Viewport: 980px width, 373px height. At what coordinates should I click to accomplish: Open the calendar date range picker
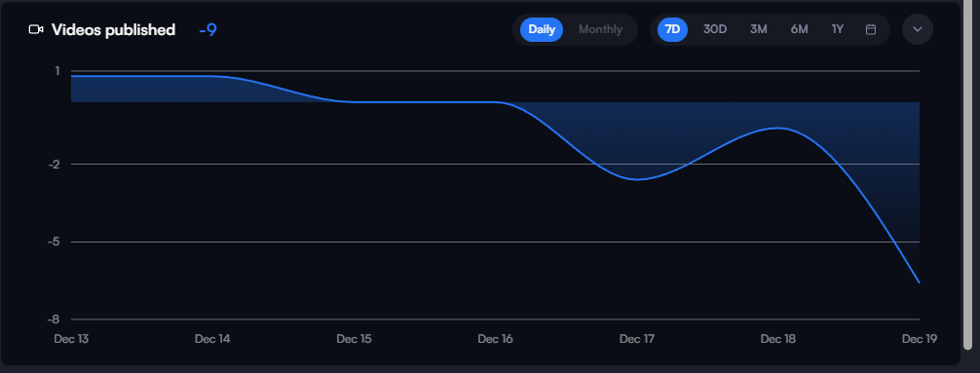(x=871, y=29)
